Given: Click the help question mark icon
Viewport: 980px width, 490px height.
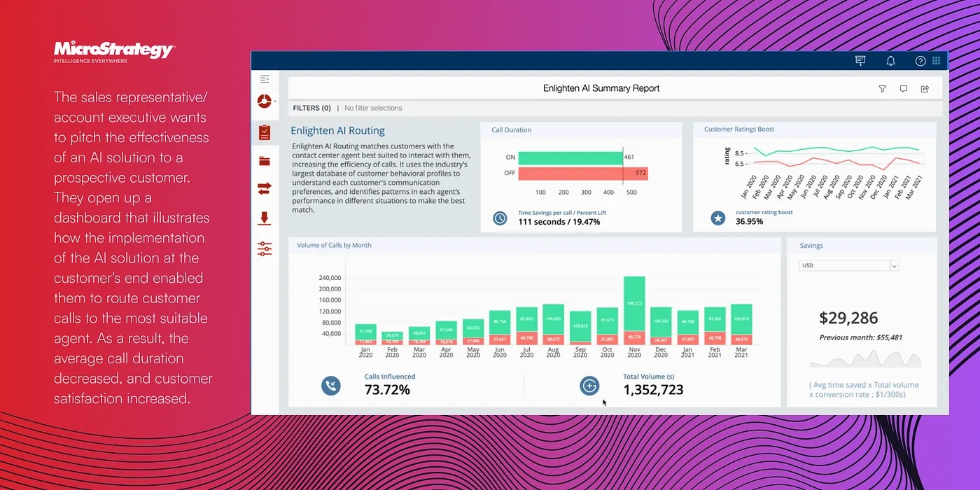Looking at the screenshot, I should tap(920, 60).
